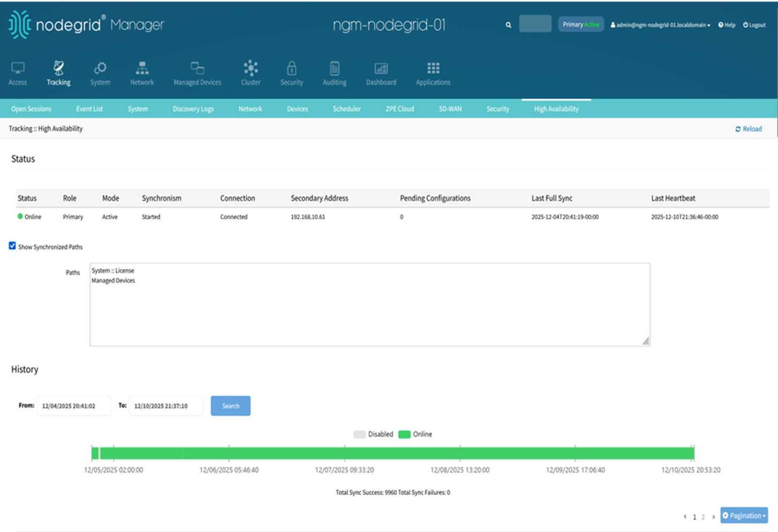This screenshot has width=778, height=532.
Task: Toggle the Online legend item in chart
Action: tap(415, 434)
